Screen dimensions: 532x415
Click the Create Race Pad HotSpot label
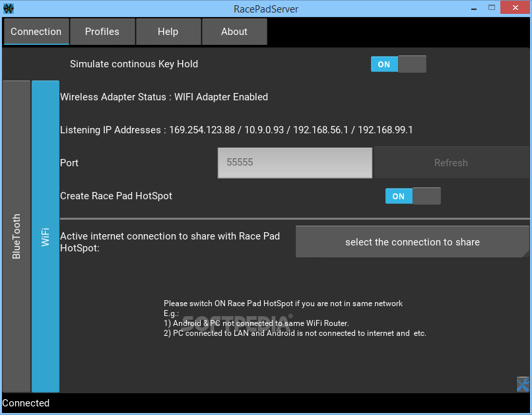[x=116, y=196]
